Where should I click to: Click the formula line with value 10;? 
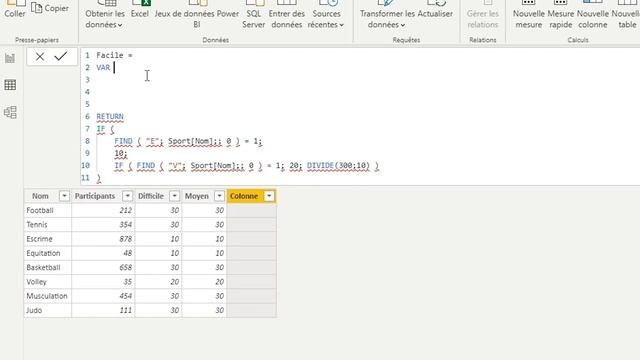coord(121,153)
